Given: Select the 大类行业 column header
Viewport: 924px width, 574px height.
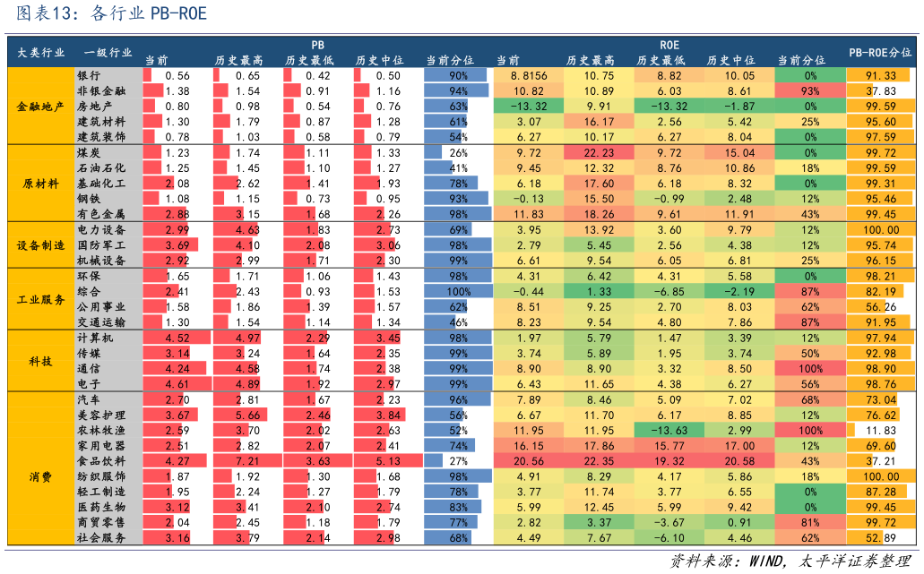Looking at the screenshot, I should tap(40, 53).
